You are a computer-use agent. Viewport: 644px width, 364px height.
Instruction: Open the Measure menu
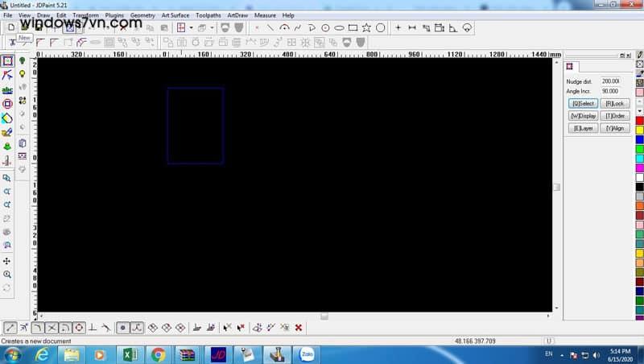(x=265, y=15)
